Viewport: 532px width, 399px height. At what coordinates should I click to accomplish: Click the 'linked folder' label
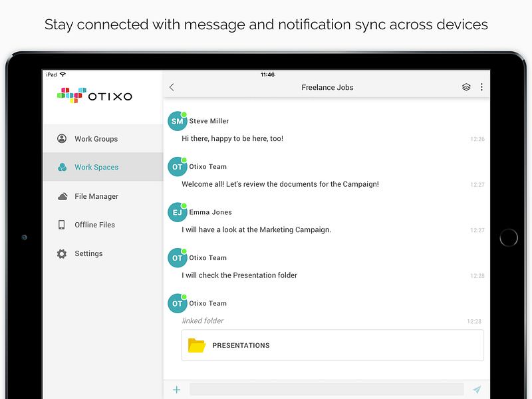203,321
